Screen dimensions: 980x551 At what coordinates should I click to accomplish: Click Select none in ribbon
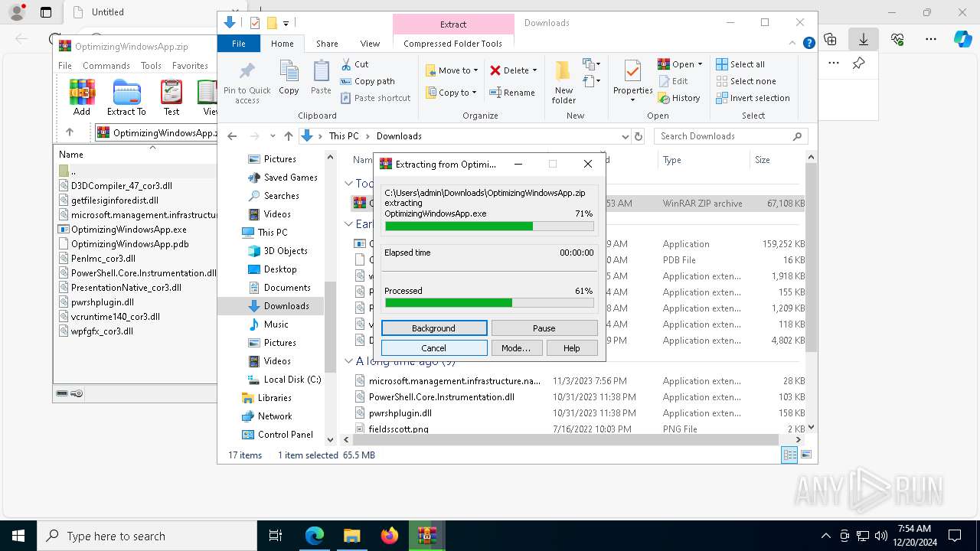(x=746, y=81)
